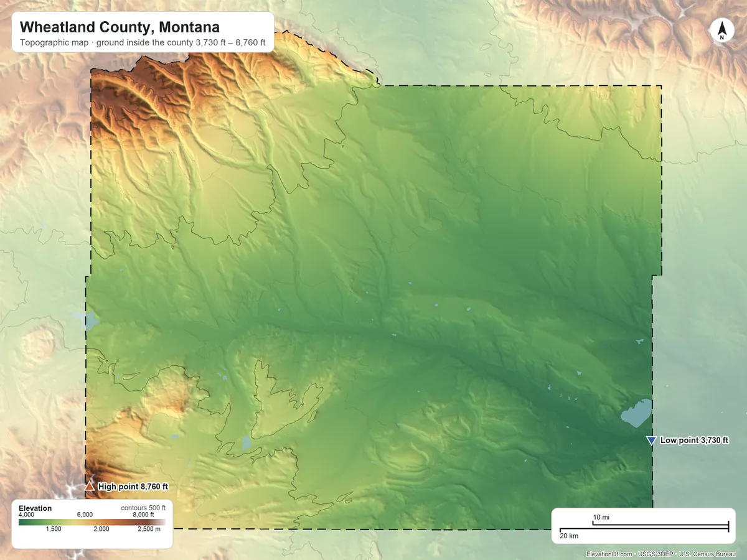
Task: Click the "2,000" meter legend label
Action: click(x=101, y=529)
